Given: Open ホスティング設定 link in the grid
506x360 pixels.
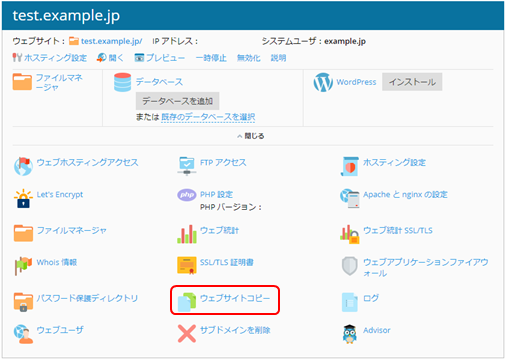Looking at the screenshot, I should 394,162.
